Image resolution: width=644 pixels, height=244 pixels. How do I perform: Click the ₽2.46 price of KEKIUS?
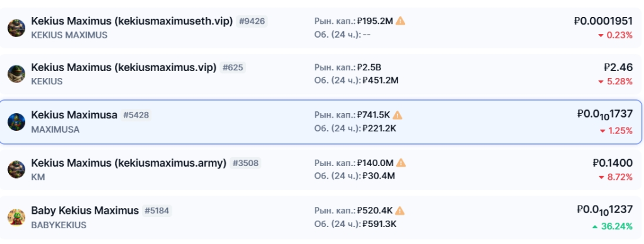coord(618,67)
